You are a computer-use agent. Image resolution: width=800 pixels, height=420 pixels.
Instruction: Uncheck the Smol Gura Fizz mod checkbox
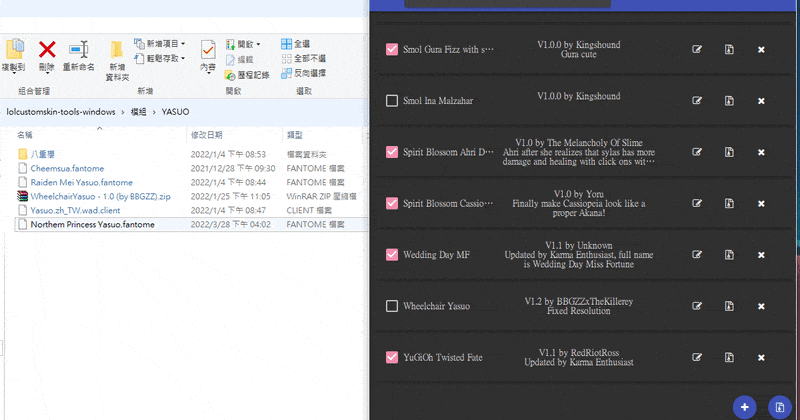point(392,50)
